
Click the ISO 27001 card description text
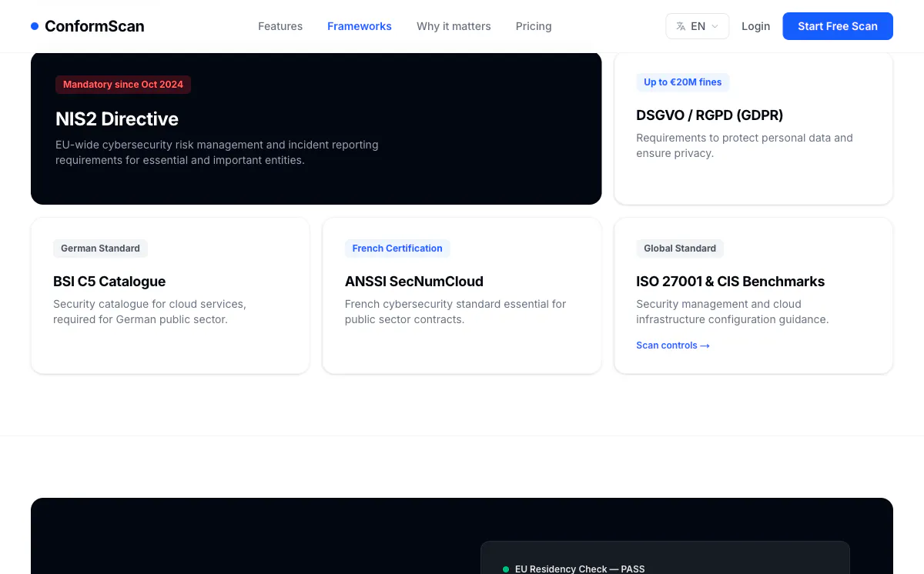[732, 312]
